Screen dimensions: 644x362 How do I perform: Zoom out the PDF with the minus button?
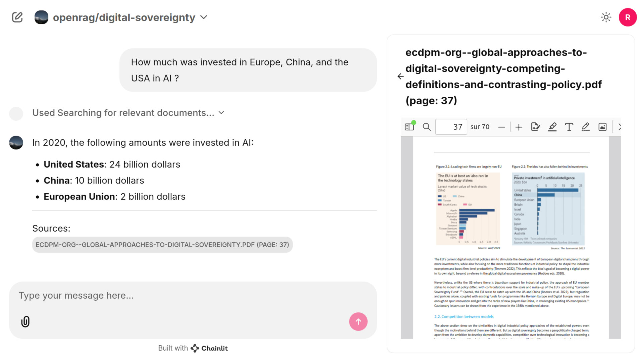pos(501,127)
